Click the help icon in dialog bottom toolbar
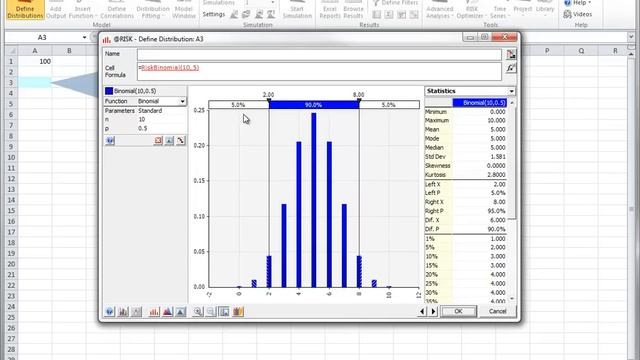640x360 pixels. pos(109,312)
